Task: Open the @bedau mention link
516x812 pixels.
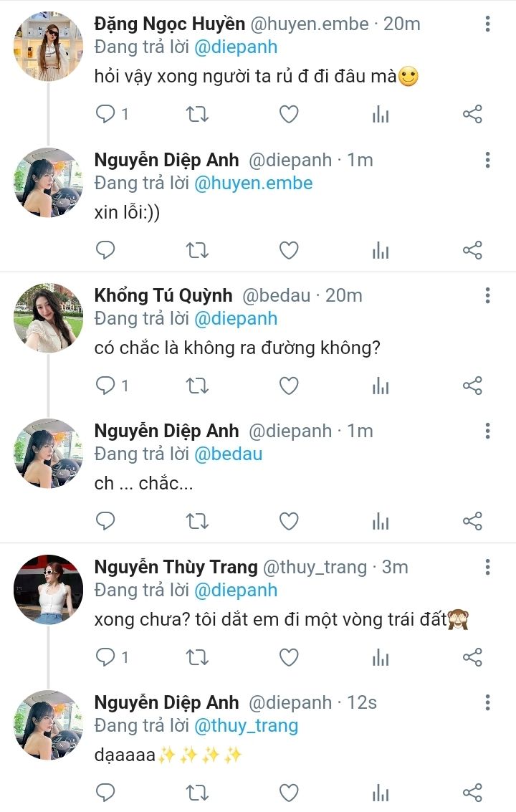Action: coord(229,454)
